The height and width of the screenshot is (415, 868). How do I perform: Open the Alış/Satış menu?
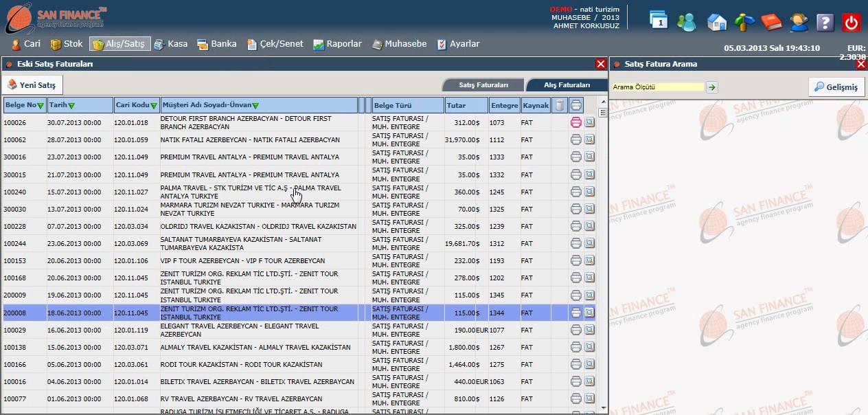pos(119,43)
